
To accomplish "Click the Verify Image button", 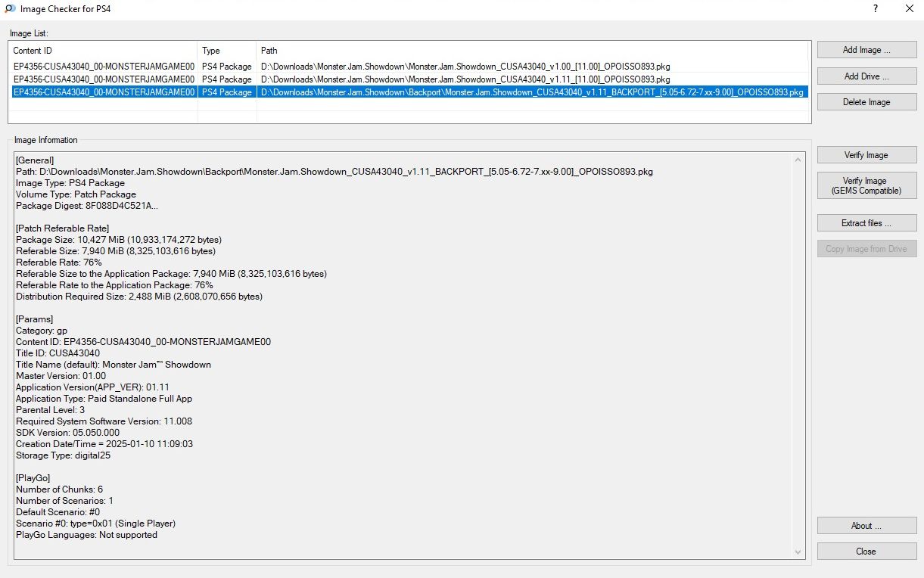I will [x=866, y=155].
